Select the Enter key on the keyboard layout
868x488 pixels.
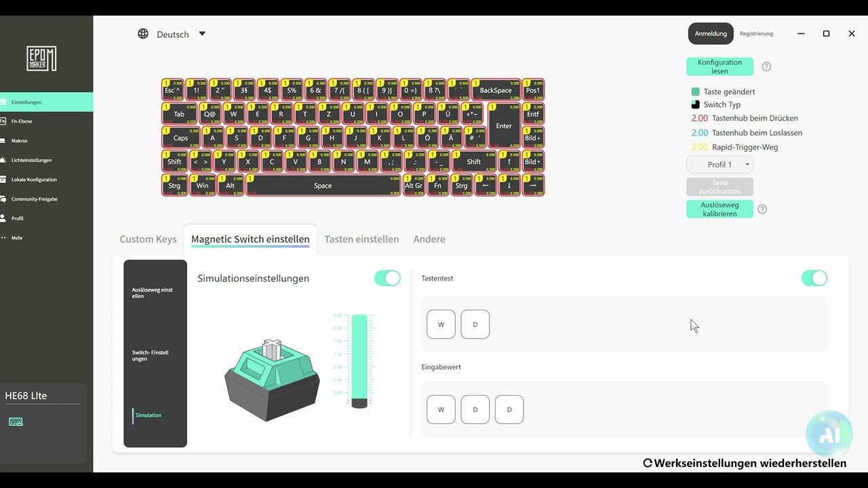tap(504, 125)
